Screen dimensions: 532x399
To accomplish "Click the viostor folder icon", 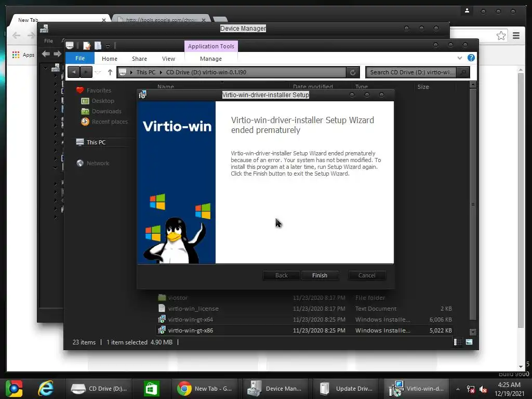I will (162, 298).
